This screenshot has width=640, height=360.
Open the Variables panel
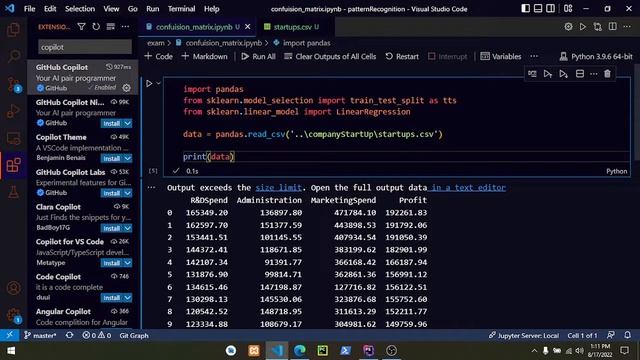pyautogui.click(x=501, y=56)
